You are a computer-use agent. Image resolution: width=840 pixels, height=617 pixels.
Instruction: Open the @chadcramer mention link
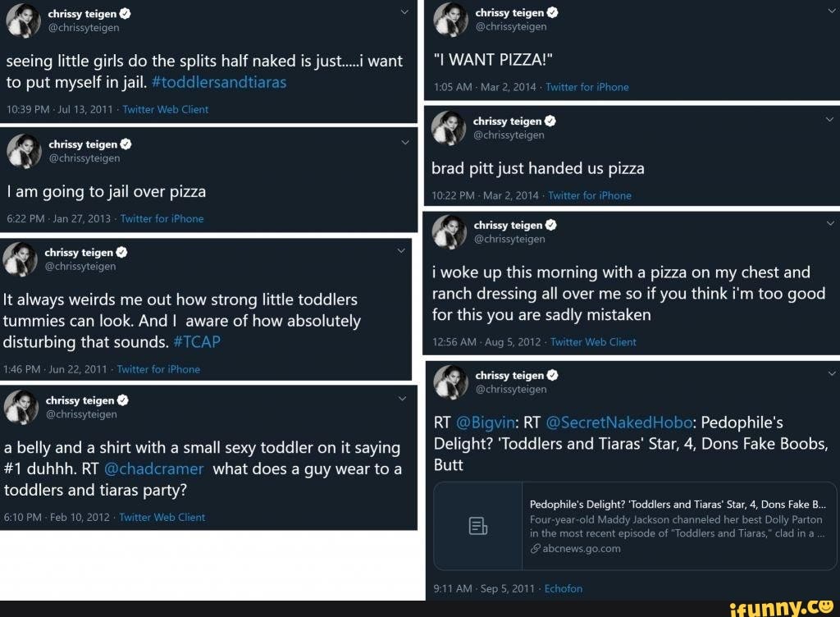154,469
